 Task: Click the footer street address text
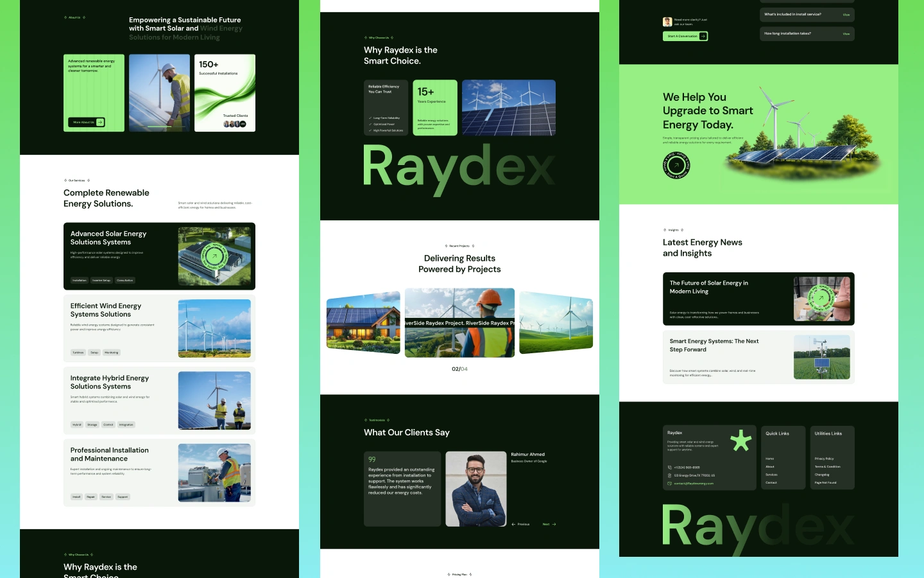click(x=694, y=475)
